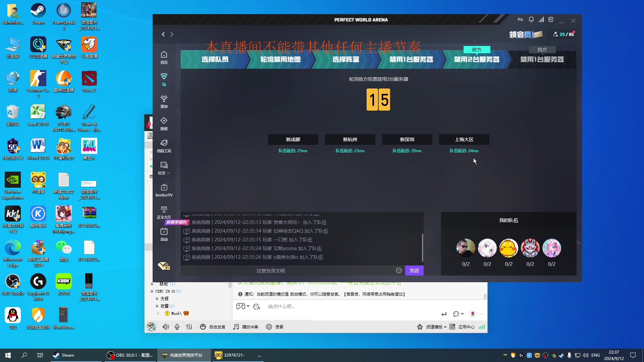The width and height of the screenshot is (644, 362).
Task: Click the 社交 (Social) sidebar icon
Action: coord(164,168)
